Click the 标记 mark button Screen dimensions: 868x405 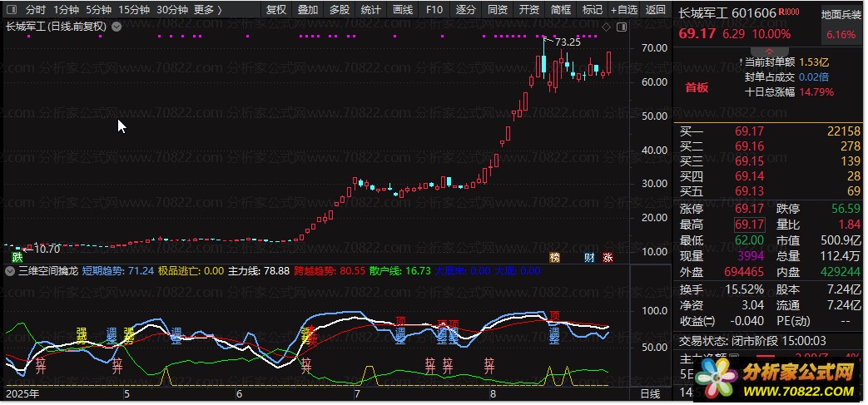click(593, 9)
